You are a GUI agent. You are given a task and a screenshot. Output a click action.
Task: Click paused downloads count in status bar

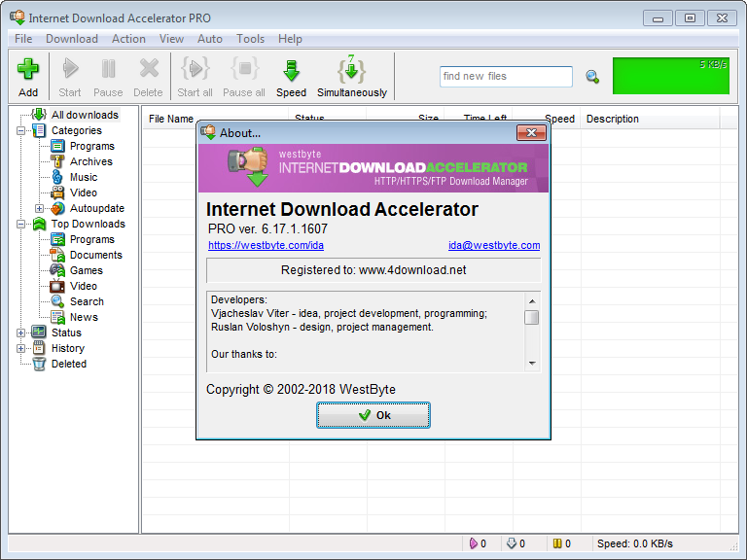point(561,543)
